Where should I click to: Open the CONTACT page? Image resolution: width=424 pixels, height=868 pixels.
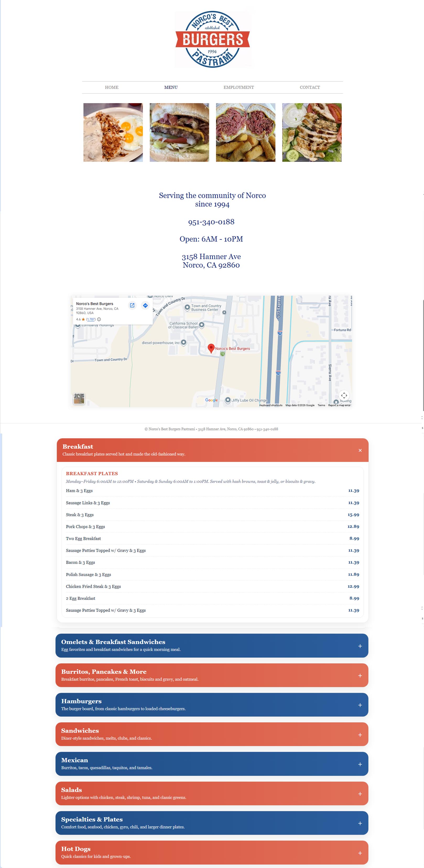coord(310,87)
